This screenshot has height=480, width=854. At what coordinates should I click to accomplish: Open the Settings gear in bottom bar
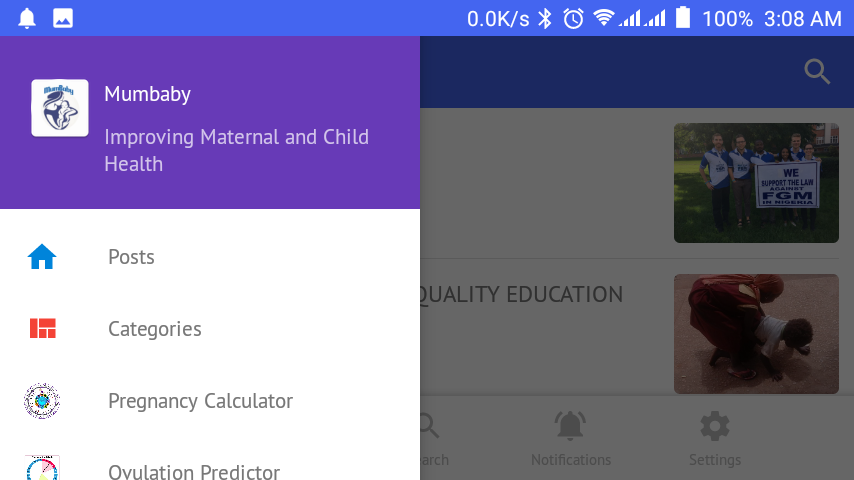715,439
